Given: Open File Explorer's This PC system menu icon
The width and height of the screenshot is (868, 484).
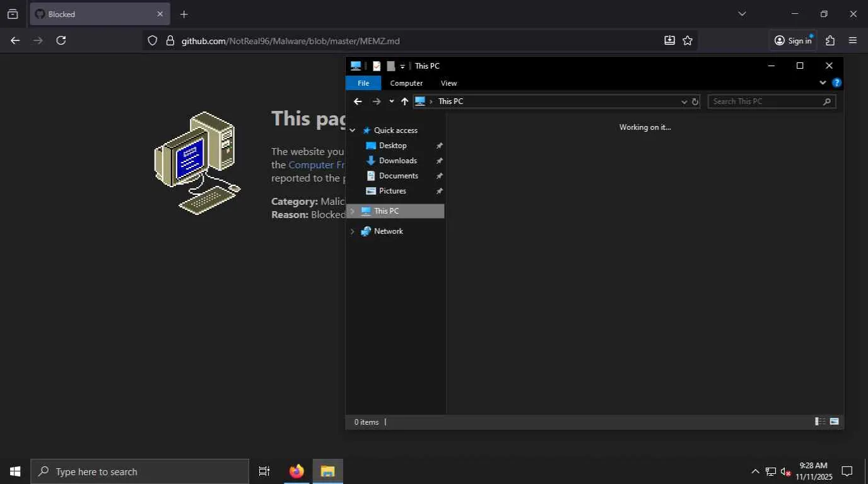Looking at the screenshot, I should pyautogui.click(x=356, y=66).
